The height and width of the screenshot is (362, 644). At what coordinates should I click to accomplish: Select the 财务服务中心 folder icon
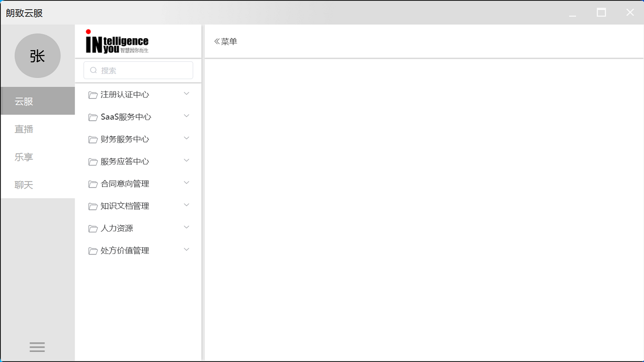(93, 139)
